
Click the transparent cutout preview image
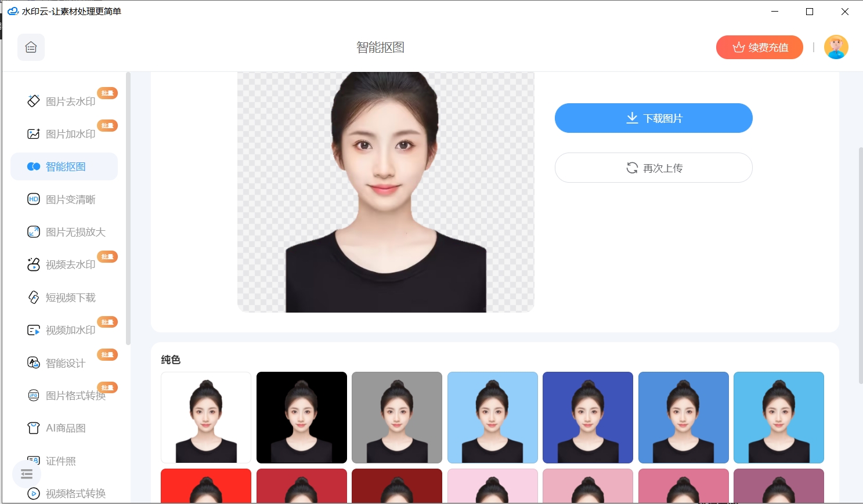[386, 192]
